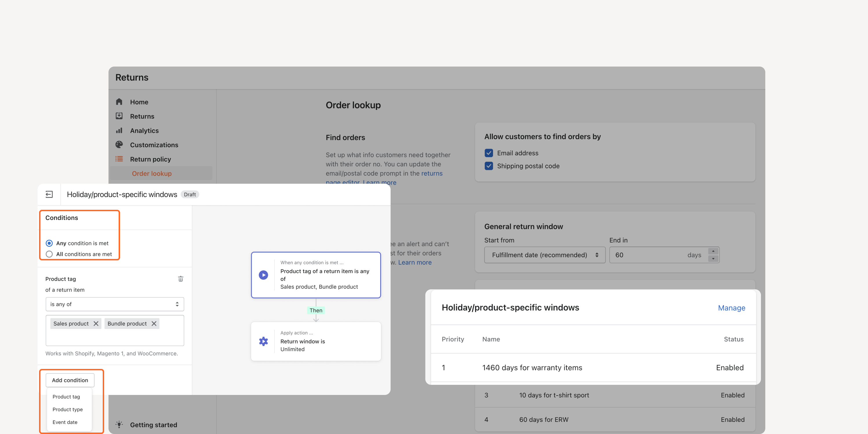Click the Returns download-box icon in sidebar
The width and height of the screenshot is (868, 434).
point(119,116)
